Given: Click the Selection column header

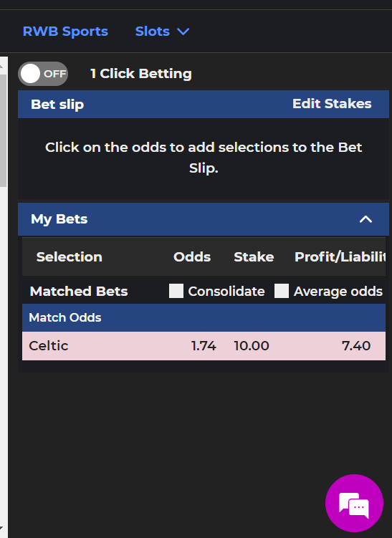Looking at the screenshot, I should point(70,256).
